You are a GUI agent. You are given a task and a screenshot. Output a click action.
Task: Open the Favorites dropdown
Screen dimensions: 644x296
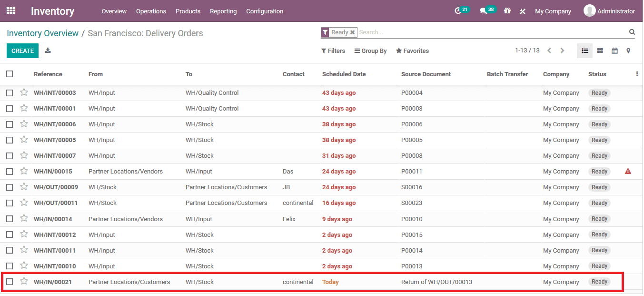[x=412, y=51]
